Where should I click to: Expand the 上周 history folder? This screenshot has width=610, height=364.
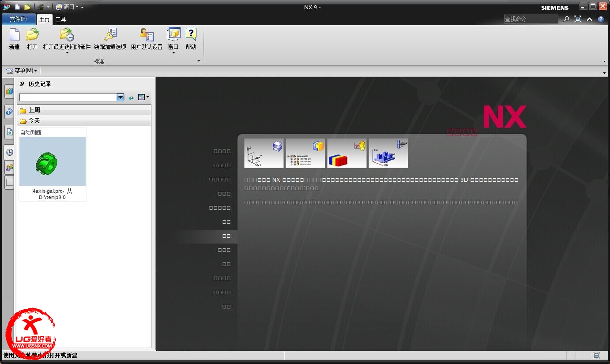pos(84,110)
